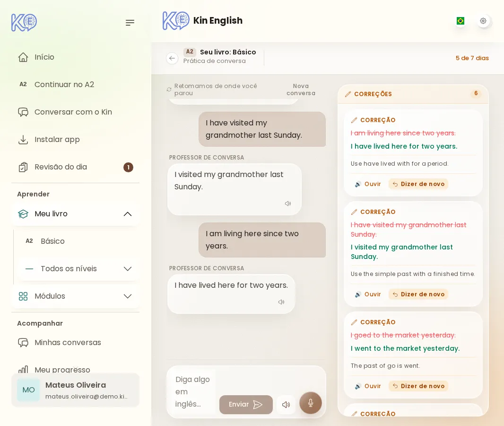Click the KE logo in the sidebar
504x426 pixels.
tap(24, 23)
